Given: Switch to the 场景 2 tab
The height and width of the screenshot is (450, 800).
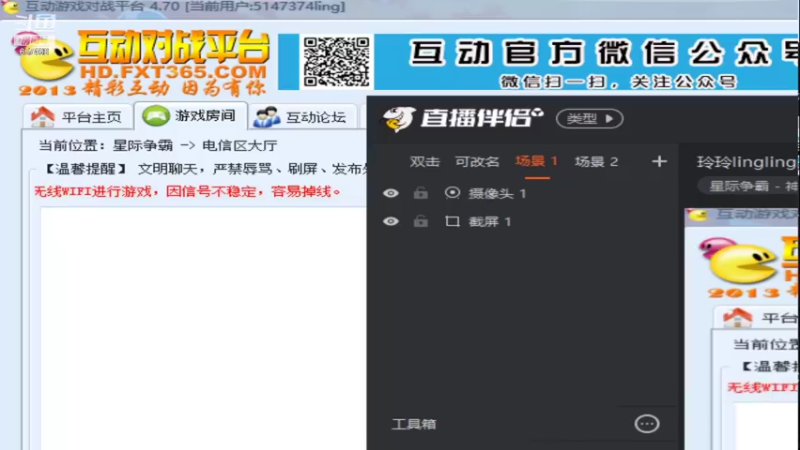Looking at the screenshot, I should tap(596, 162).
